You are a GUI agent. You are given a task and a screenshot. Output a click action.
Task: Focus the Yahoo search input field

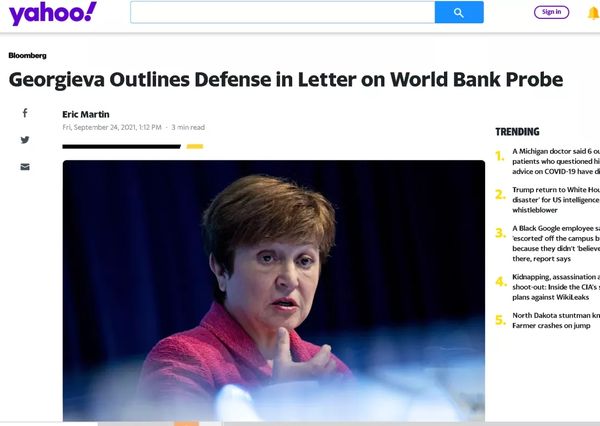tap(282, 12)
